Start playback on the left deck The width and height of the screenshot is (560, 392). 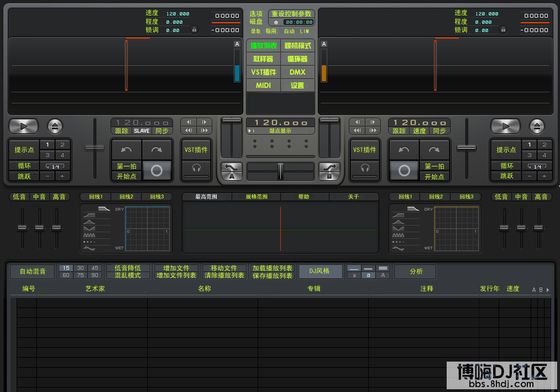(23, 126)
